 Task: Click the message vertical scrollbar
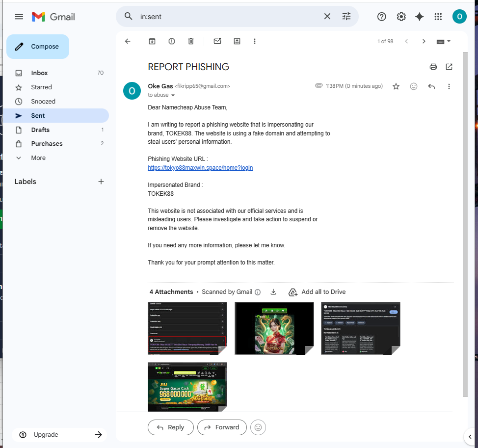[465, 224]
